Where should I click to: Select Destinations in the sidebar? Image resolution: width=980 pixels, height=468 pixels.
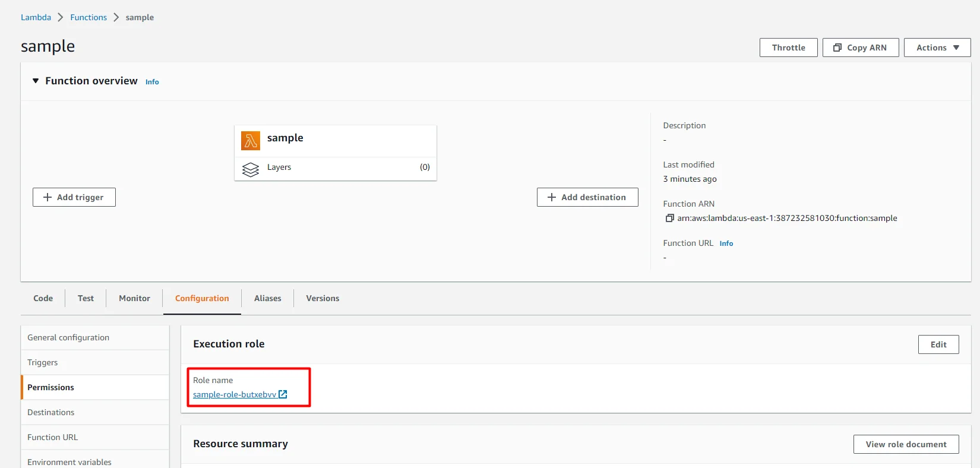point(95,412)
